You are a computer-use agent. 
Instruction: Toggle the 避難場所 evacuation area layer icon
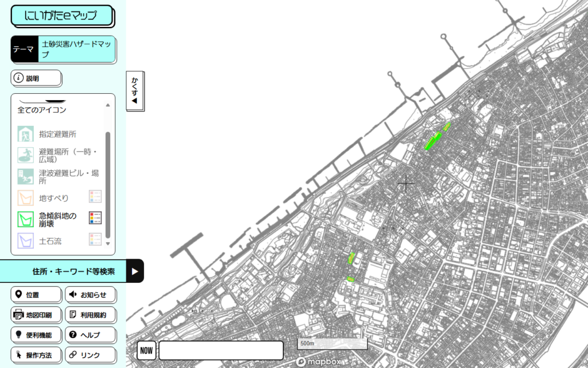point(25,155)
